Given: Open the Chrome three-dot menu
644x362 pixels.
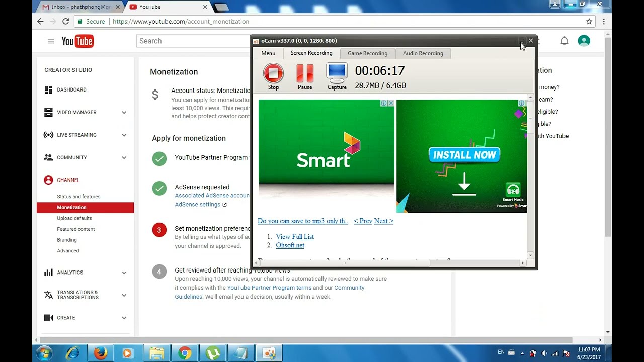Looking at the screenshot, I should pyautogui.click(x=604, y=22).
